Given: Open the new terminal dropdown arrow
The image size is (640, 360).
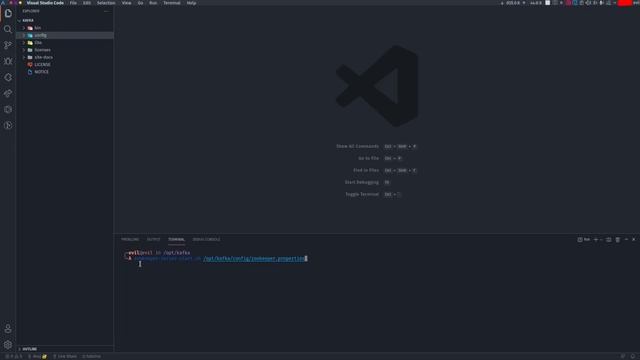Looking at the screenshot, I should (601, 240).
